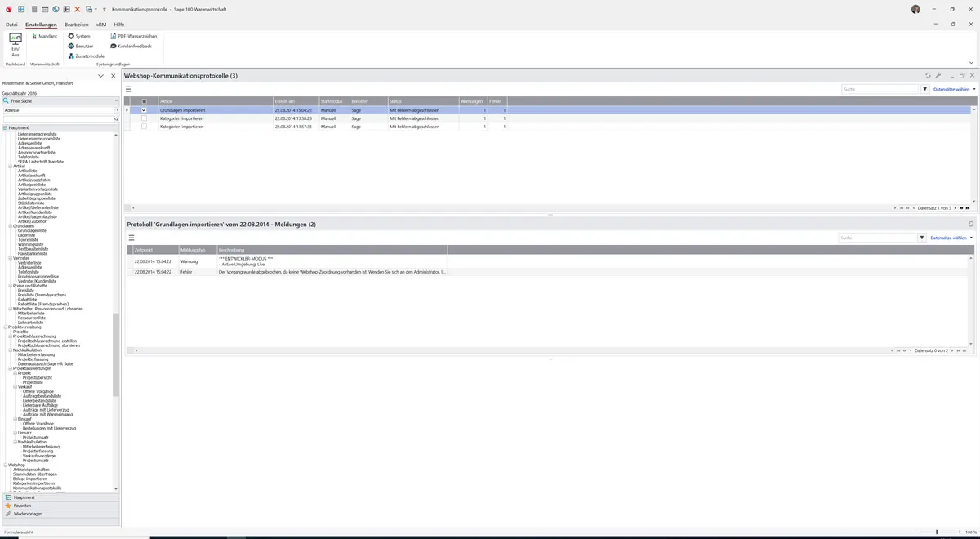980x539 pixels.
Task: Open Datensätze wählen dropdown in Meldungen panel
Action: pyautogui.click(x=951, y=238)
